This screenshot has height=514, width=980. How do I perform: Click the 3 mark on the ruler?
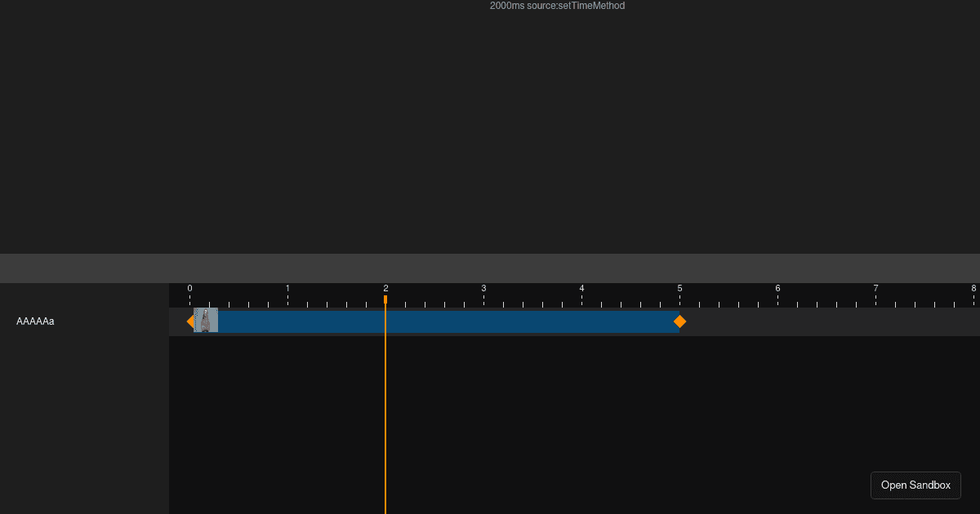[x=483, y=288]
